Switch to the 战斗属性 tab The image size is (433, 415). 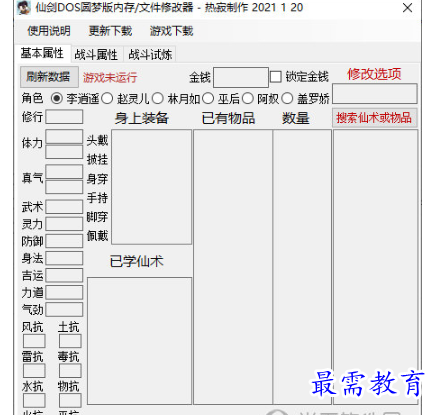tap(96, 54)
